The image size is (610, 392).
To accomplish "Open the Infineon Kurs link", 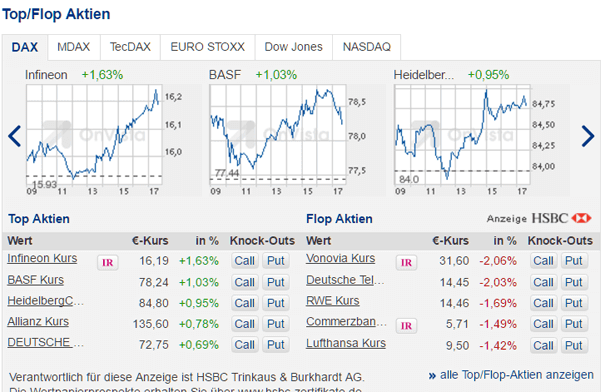I will pyautogui.click(x=42, y=258).
